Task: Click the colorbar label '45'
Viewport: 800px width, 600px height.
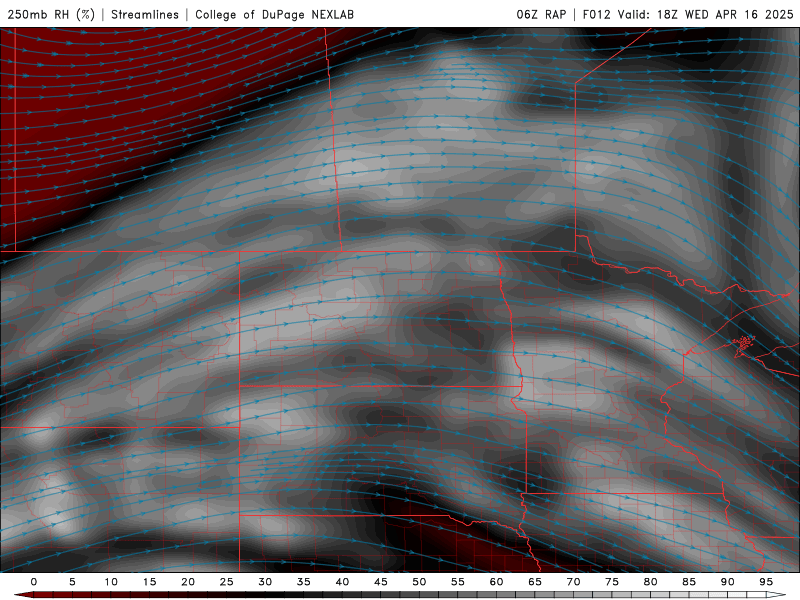Action: point(381,582)
